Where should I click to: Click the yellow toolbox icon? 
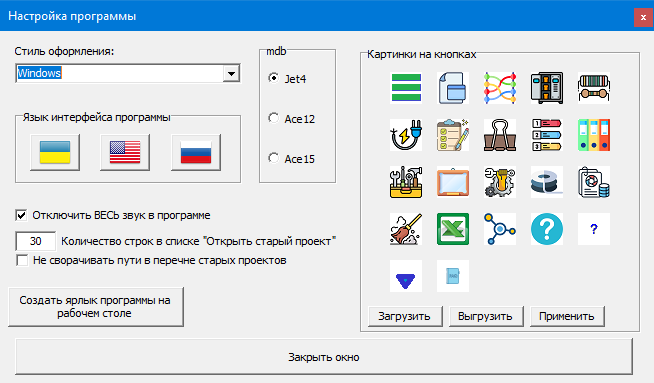click(406, 182)
